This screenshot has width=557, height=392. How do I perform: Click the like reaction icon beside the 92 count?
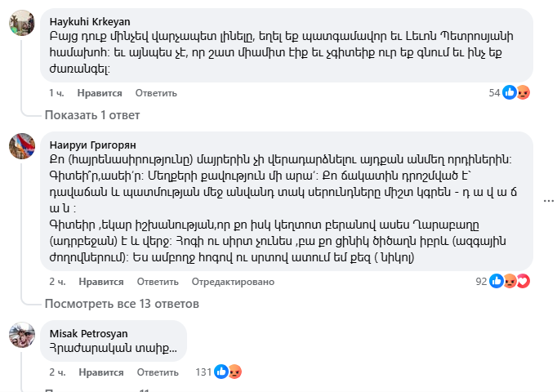(497, 282)
